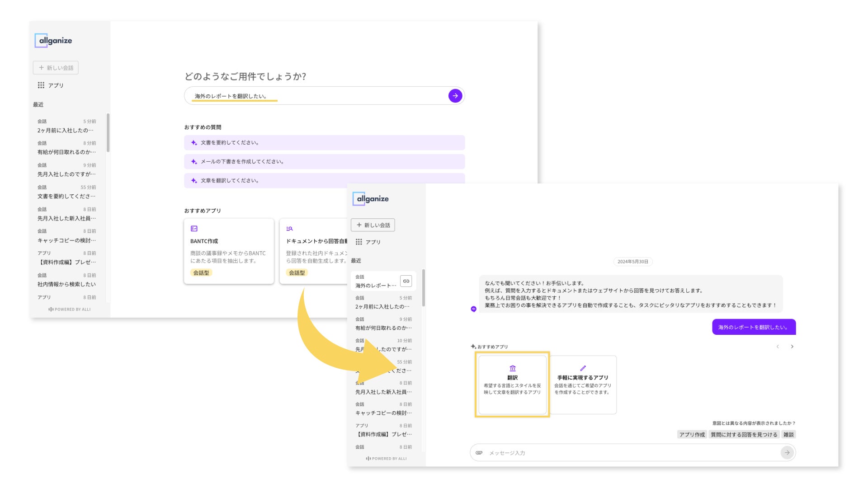Click the purple send arrow in search box
This screenshot has width=868, height=488.
(455, 96)
